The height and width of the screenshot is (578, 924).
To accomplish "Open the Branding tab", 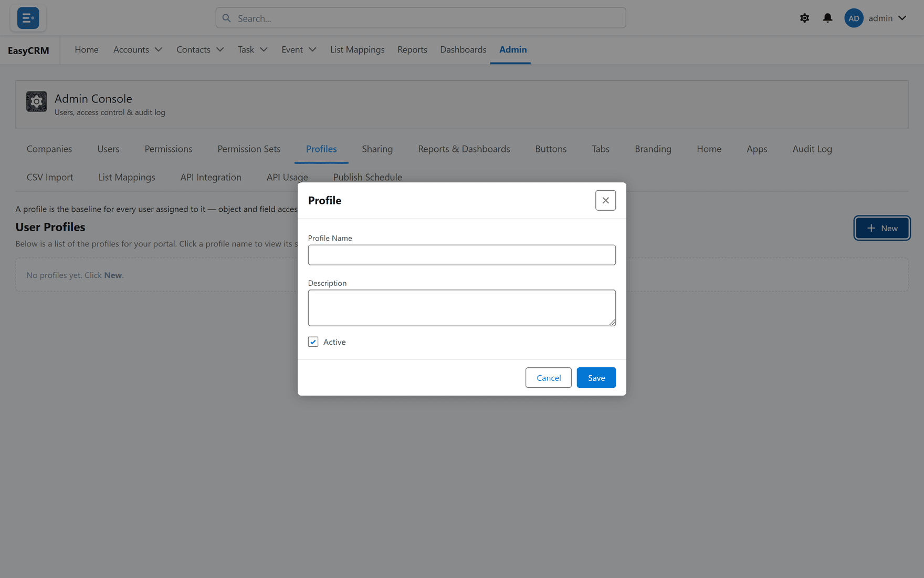I will tap(653, 149).
